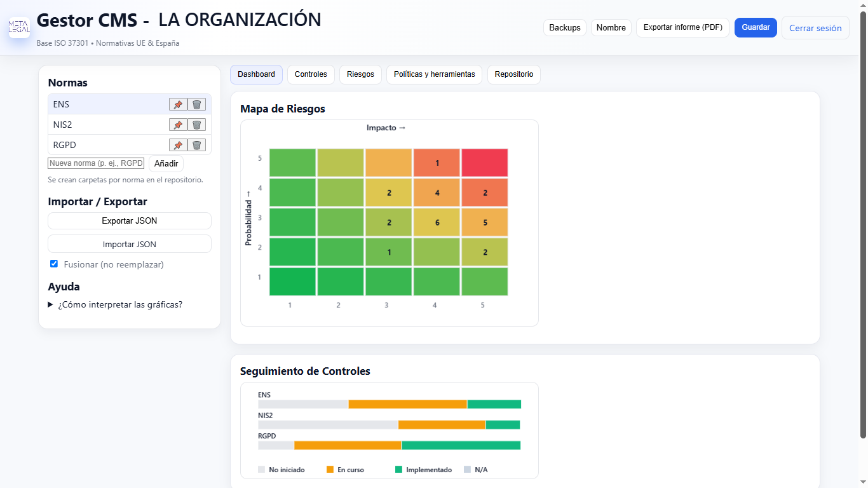Image resolution: width=868 pixels, height=488 pixels.
Task: Delete the ENS norm with trash icon
Action: click(196, 105)
